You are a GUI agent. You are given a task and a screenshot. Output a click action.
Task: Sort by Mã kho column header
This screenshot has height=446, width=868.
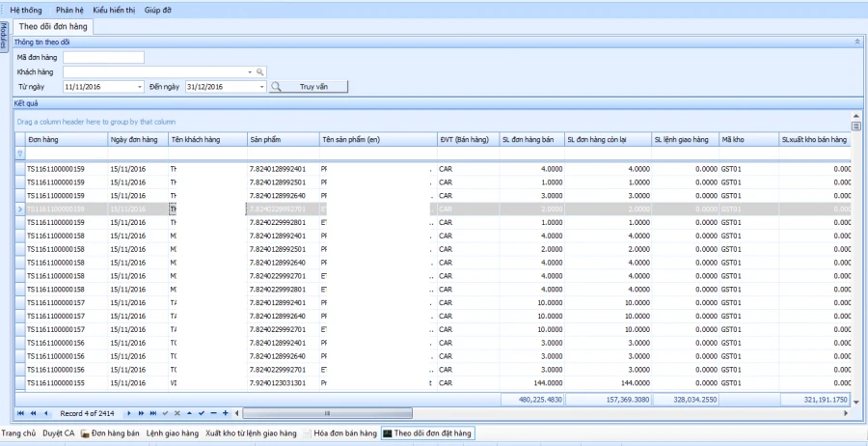(748, 140)
